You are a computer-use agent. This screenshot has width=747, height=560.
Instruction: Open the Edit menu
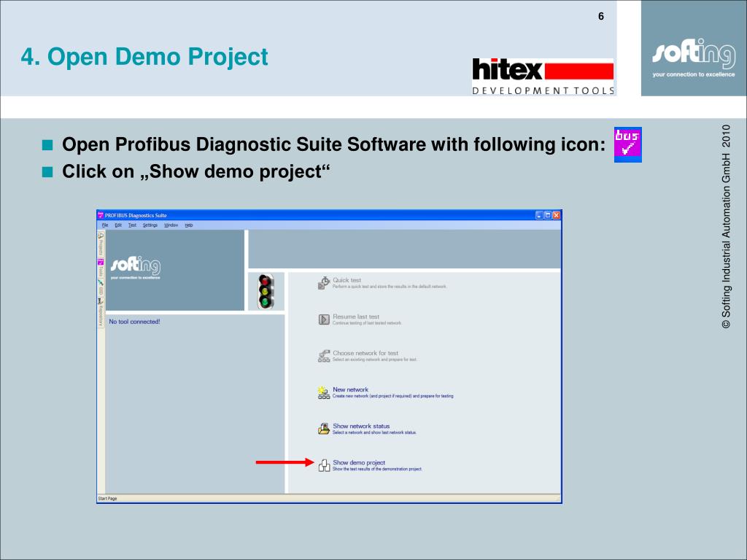tap(118, 225)
